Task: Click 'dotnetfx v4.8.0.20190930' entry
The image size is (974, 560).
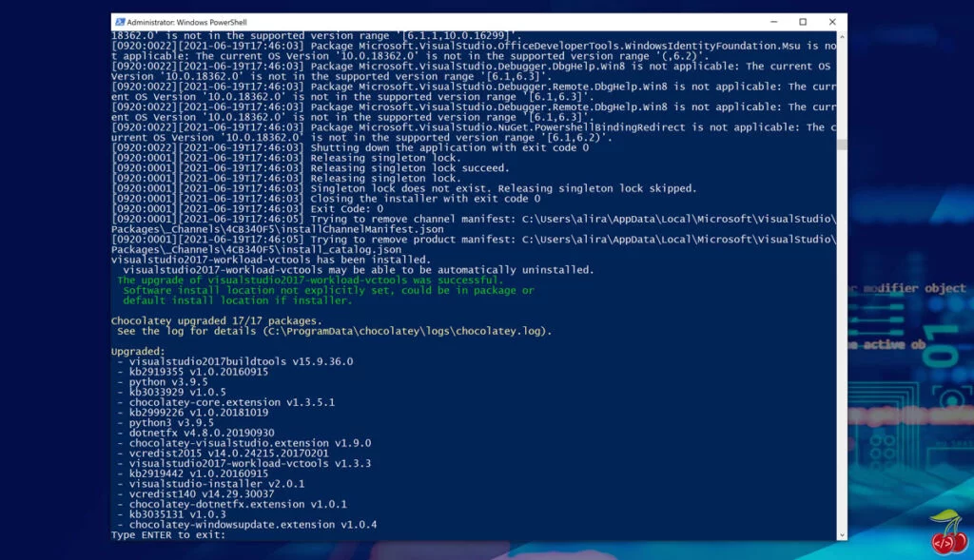Action: coord(202,433)
